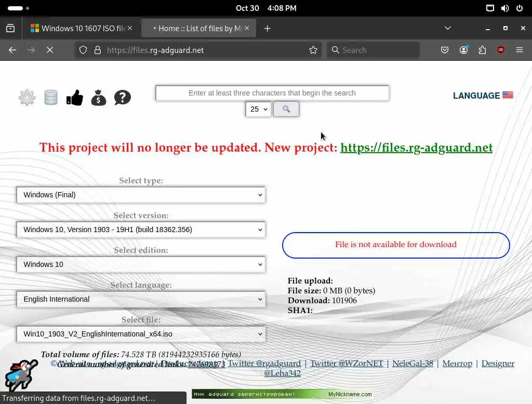Click File is not available for download

396,245
